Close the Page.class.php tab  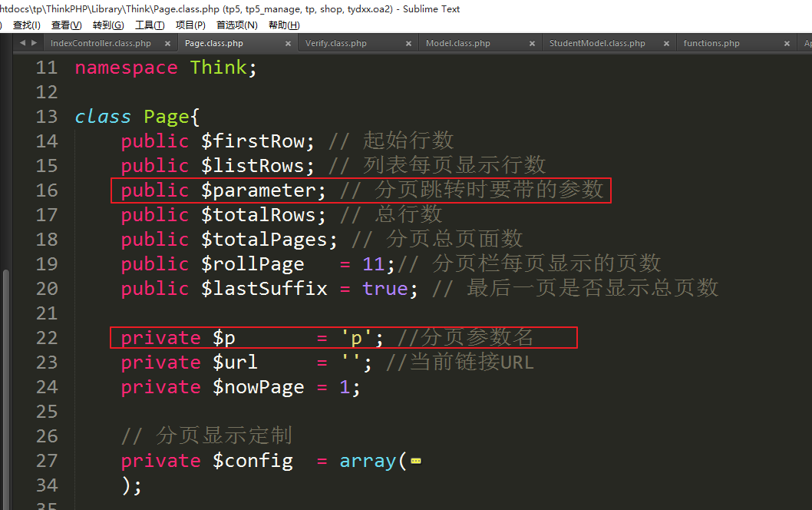click(x=289, y=44)
